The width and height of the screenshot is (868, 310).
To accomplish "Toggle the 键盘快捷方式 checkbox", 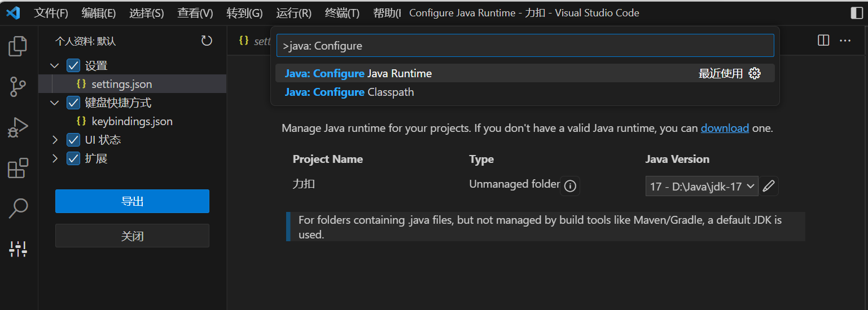I will [73, 103].
